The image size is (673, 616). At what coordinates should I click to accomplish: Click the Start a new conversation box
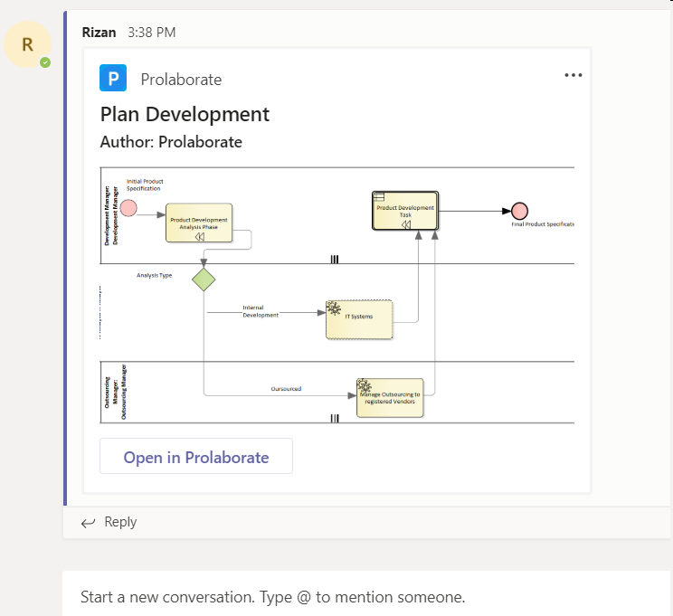coord(362,597)
